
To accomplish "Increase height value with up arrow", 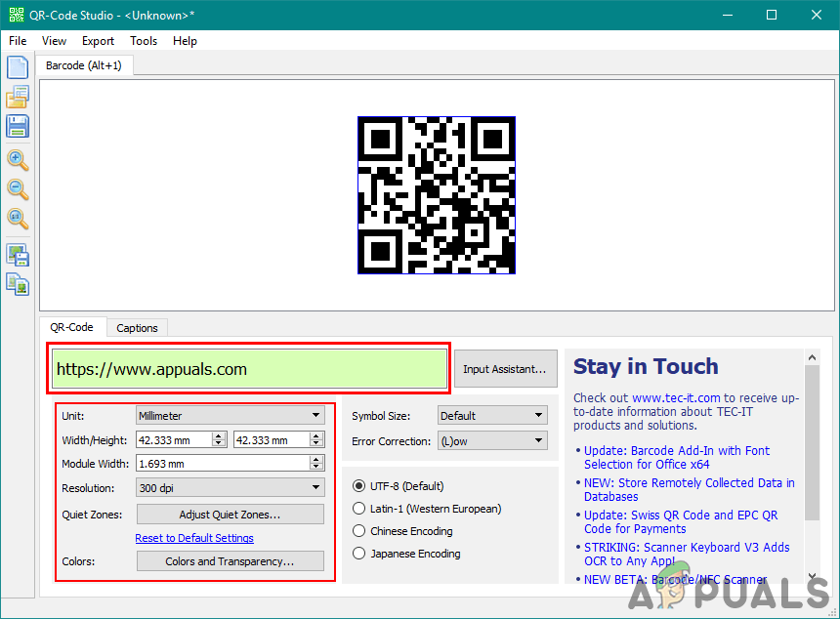I will (x=316, y=435).
